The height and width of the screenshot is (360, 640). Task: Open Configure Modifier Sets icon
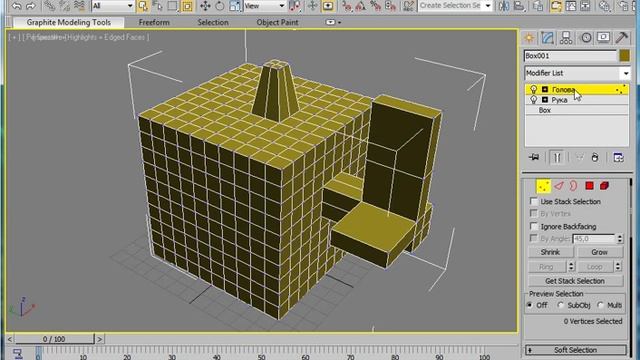click(x=619, y=158)
